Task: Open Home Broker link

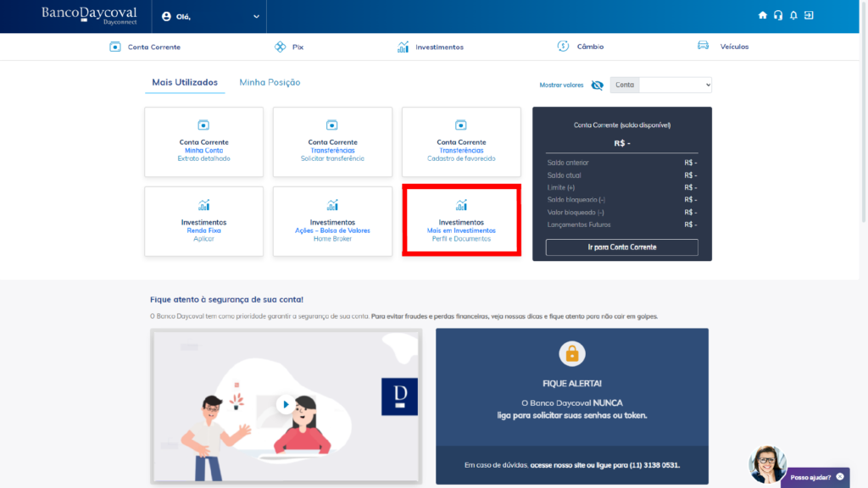Action: tap(332, 239)
